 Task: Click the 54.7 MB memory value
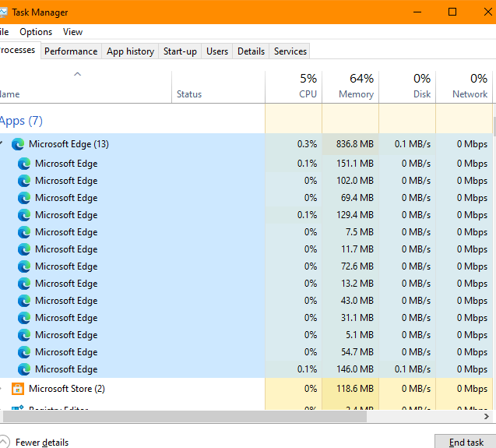(357, 351)
